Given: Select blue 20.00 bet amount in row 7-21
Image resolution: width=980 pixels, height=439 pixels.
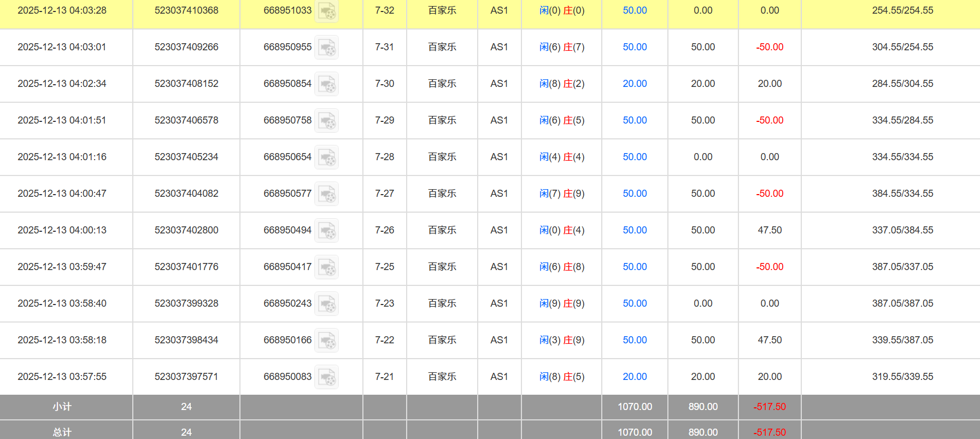Looking at the screenshot, I should tap(635, 377).
